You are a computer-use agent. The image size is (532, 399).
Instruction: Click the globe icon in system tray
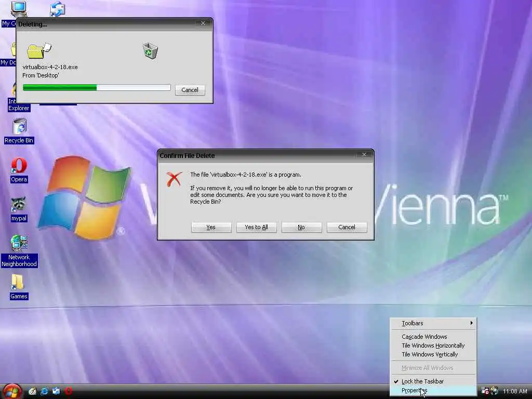pyautogui.click(x=495, y=391)
